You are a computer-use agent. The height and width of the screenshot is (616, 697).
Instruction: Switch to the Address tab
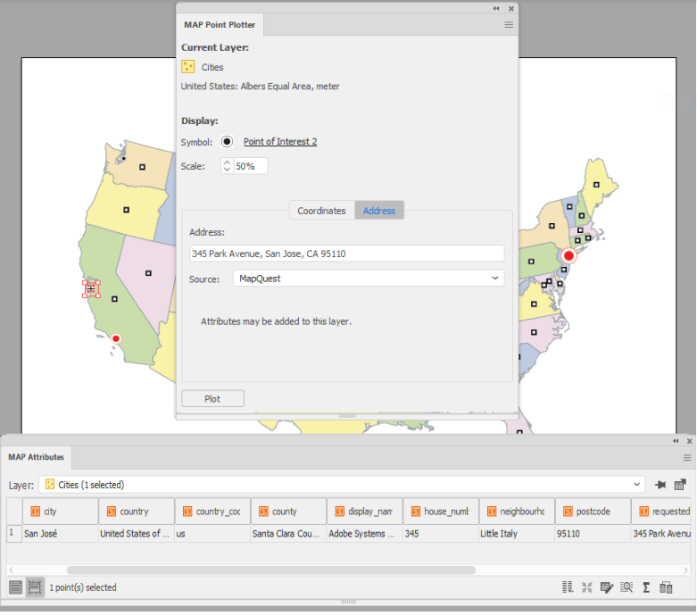click(x=379, y=211)
